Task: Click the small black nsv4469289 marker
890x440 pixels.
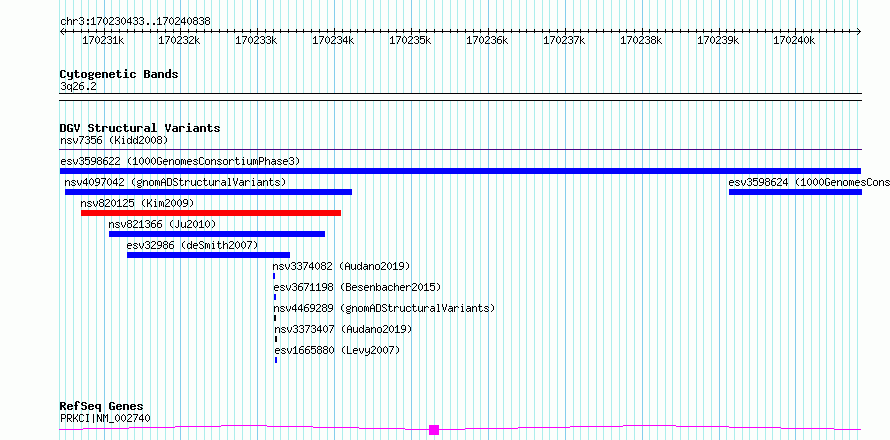Action: [x=275, y=318]
